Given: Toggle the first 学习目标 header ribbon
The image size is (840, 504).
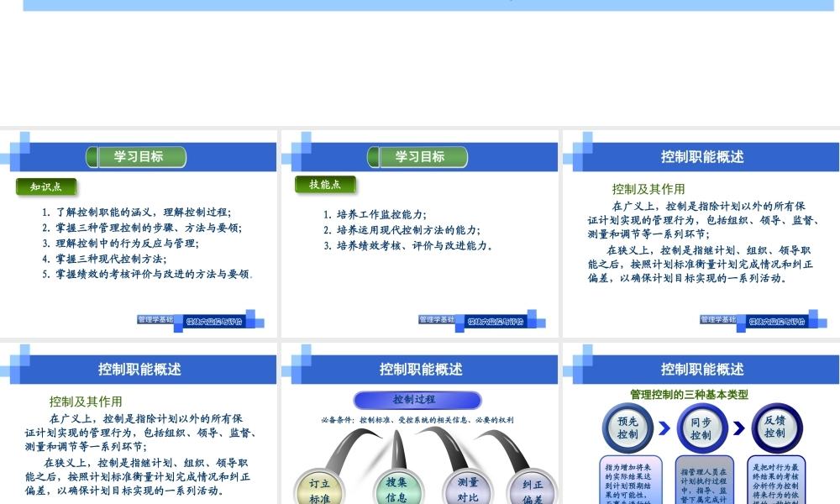Looking at the screenshot, I should pyautogui.click(x=135, y=156).
